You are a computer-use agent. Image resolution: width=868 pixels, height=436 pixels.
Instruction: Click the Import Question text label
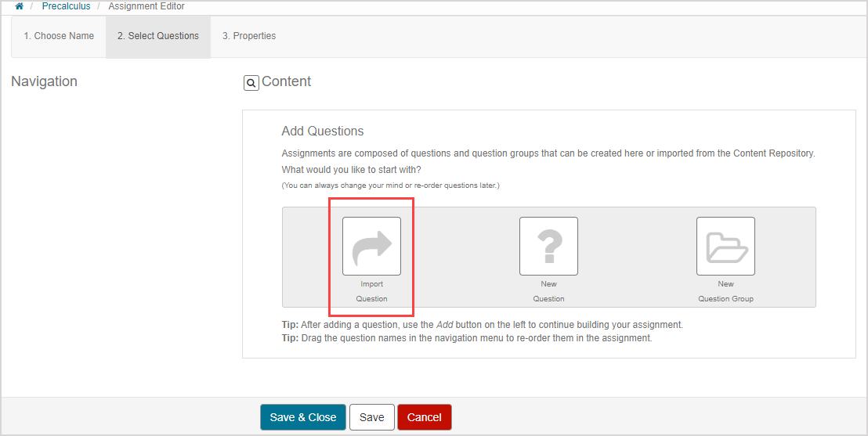click(x=371, y=291)
